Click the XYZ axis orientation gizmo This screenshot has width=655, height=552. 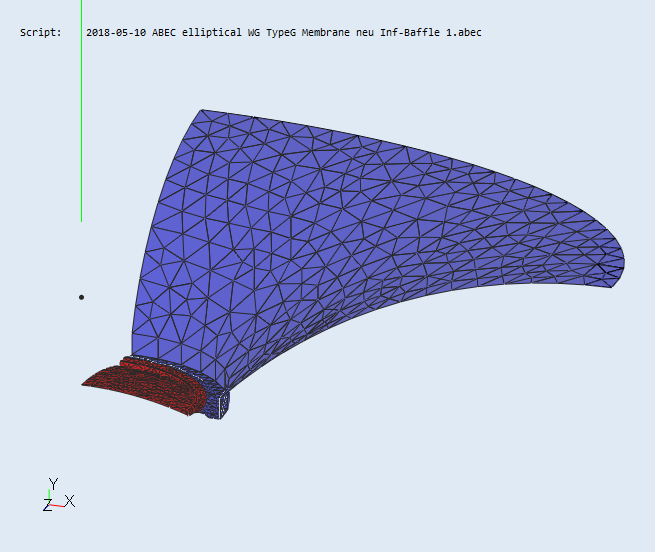pos(59,495)
